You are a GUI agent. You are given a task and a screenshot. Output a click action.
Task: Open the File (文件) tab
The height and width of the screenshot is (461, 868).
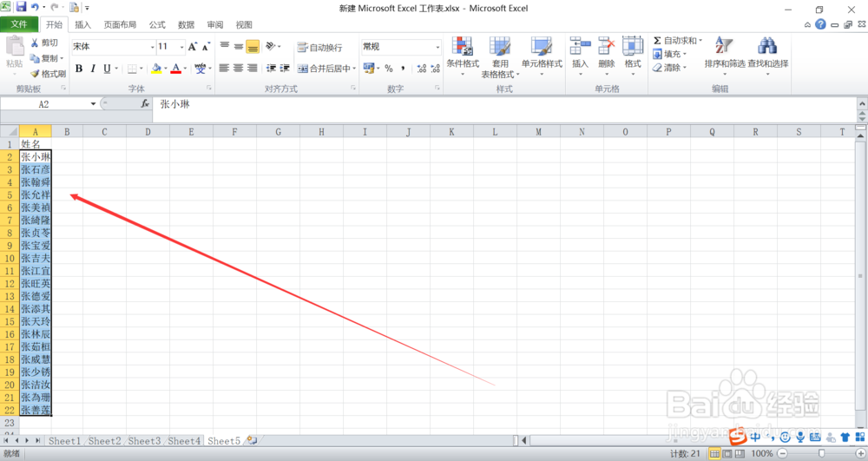19,24
